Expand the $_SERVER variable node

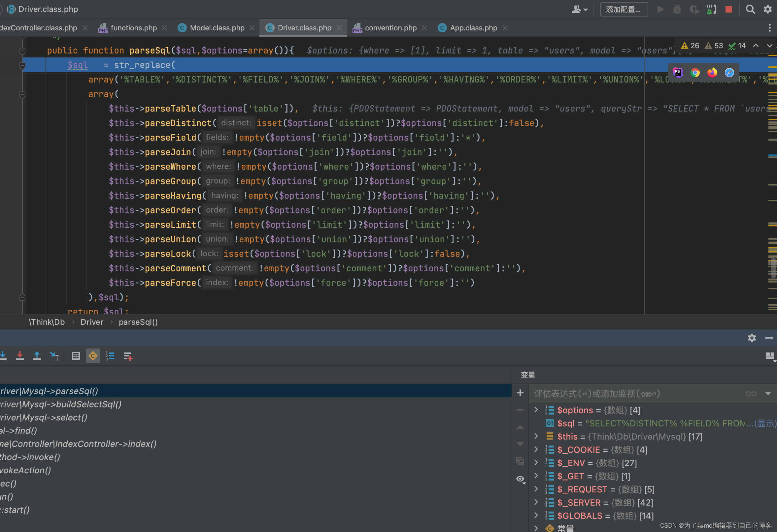pyautogui.click(x=536, y=502)
